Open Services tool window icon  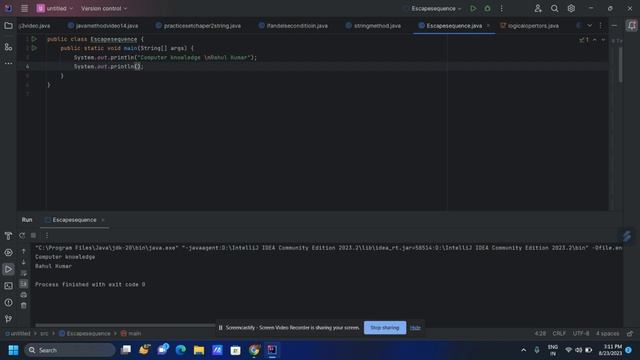click(x=8, y=253)
